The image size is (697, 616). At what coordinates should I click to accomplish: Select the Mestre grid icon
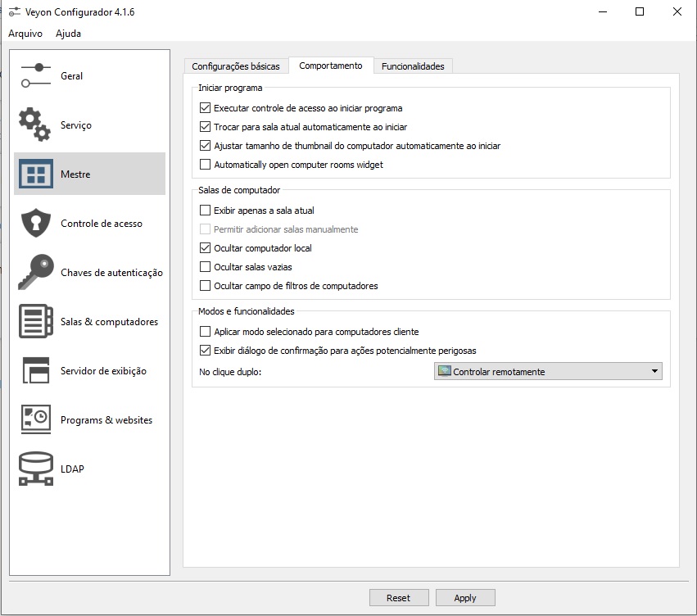[x=35, y=174]
